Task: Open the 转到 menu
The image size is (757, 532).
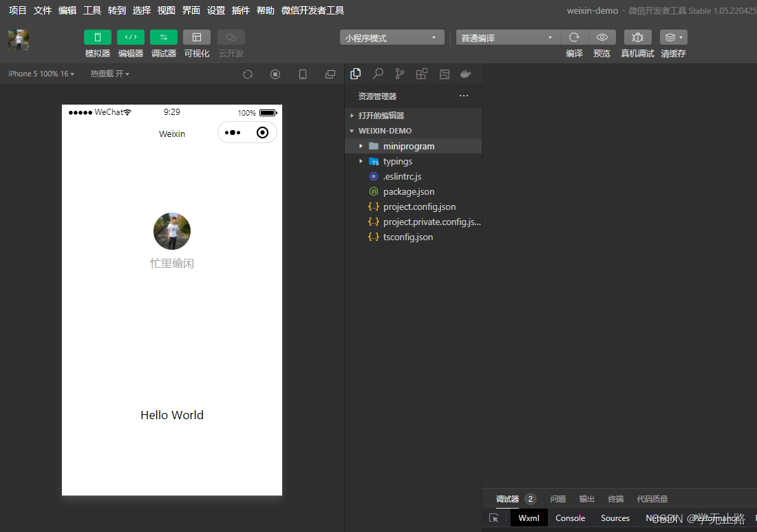Action: 117,10
